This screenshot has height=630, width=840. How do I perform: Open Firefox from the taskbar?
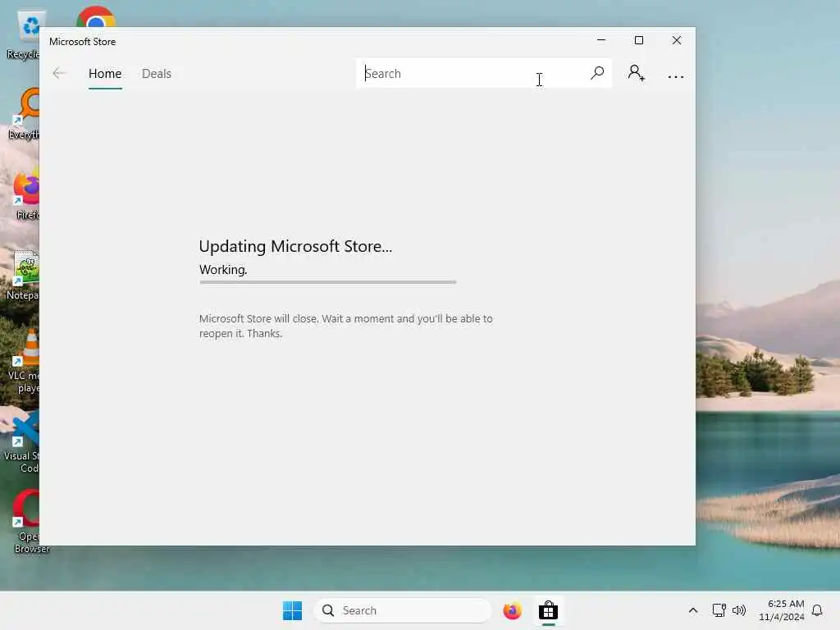point(512,610)
